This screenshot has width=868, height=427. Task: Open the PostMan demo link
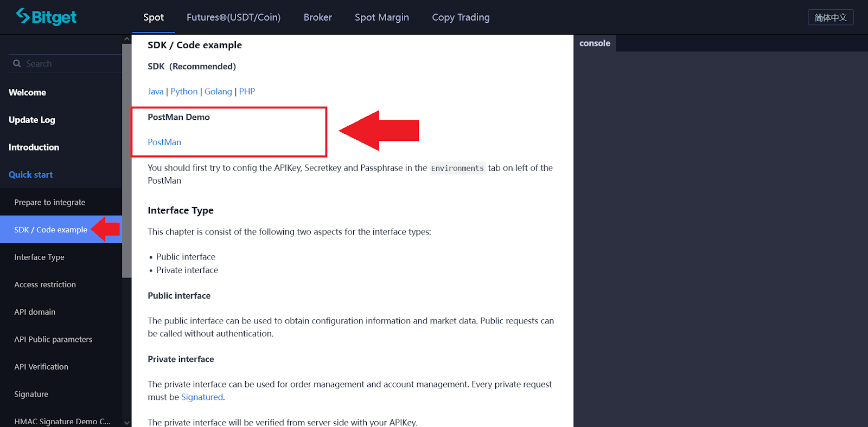point(164,142)
